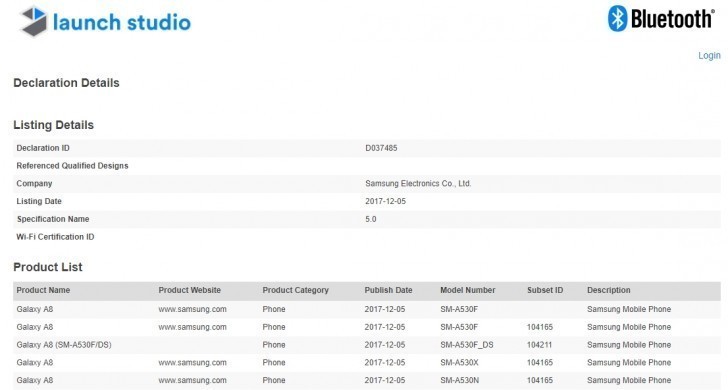Select the Galaxy A8 (SM-A530F/DS) product row
The width and height of the screenshot is (728, 390).
[367, 345]
